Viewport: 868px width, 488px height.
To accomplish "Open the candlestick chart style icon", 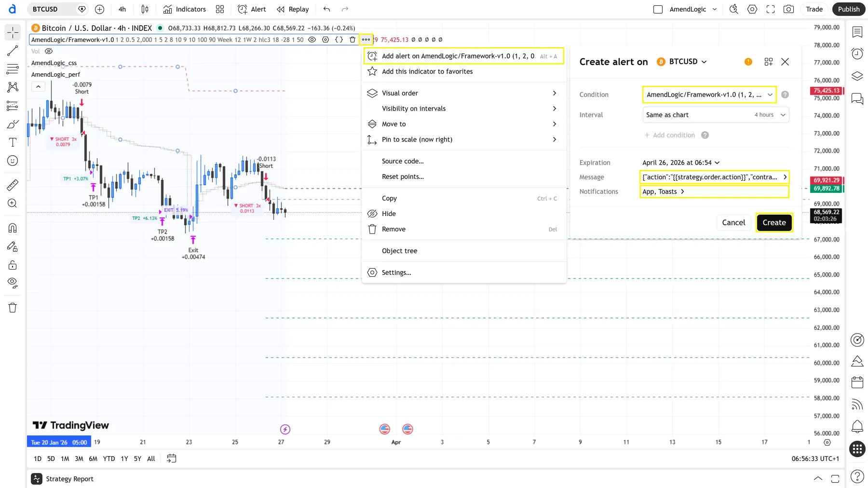I will point(145,9).
